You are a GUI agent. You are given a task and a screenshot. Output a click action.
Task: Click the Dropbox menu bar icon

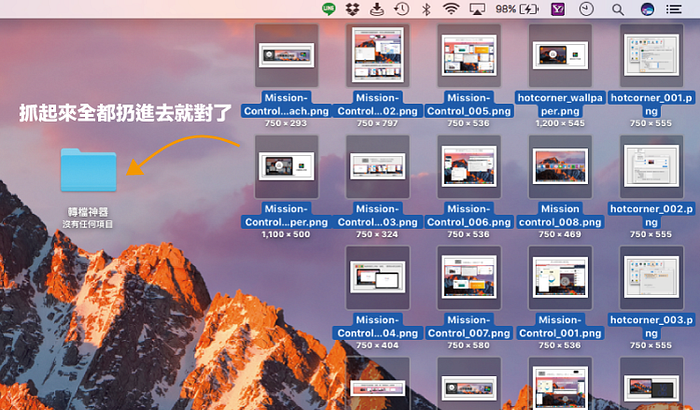(x=353, y=9)
